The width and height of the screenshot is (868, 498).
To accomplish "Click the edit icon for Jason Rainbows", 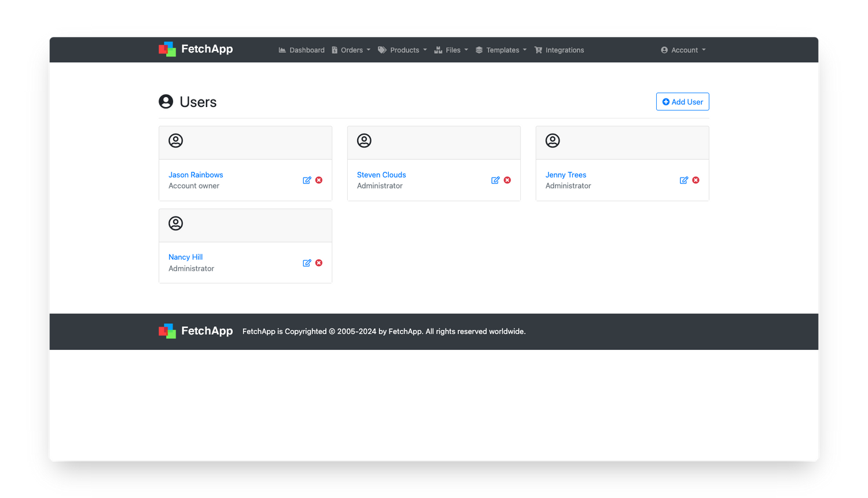I will coord(307,180).
